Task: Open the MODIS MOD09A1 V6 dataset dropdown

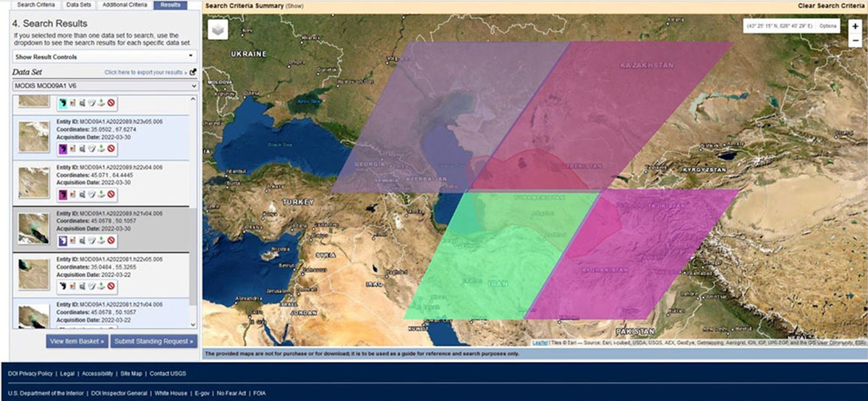Action: coord(105,85)
